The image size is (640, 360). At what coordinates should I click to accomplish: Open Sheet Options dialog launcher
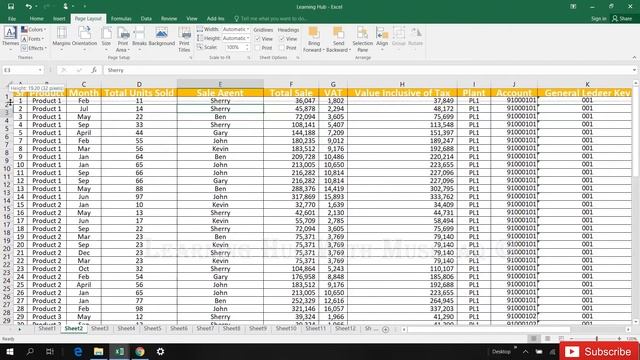(298, 58)
